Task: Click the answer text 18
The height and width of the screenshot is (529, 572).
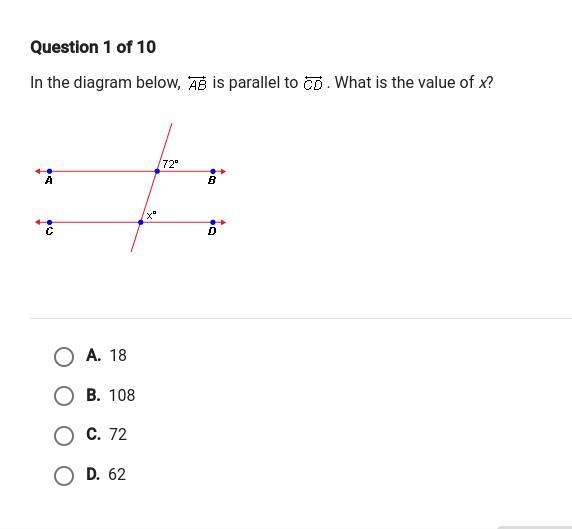Action: [118, 355]
